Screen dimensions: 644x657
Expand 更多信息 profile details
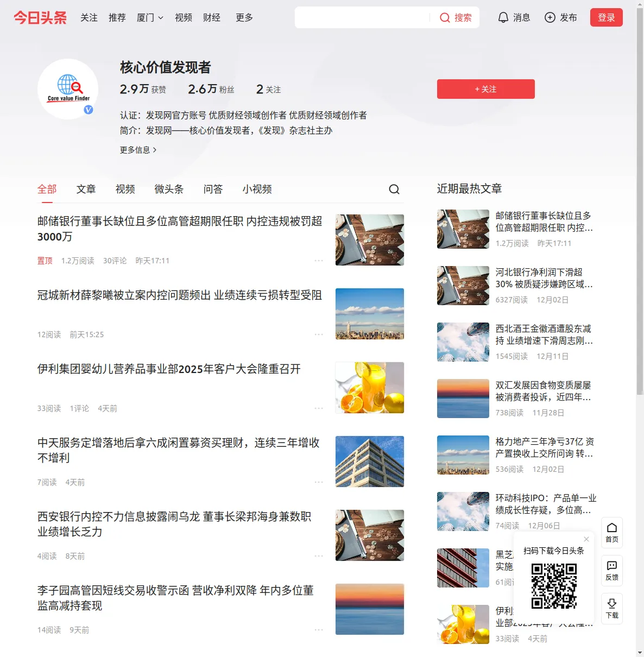click(138, 150)
